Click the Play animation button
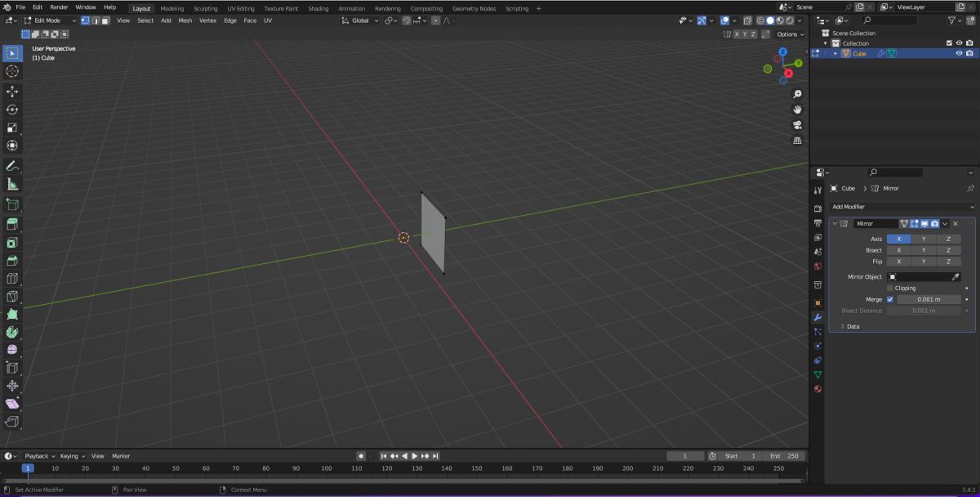This screenshot has height=497, width=980. [414, 456]
